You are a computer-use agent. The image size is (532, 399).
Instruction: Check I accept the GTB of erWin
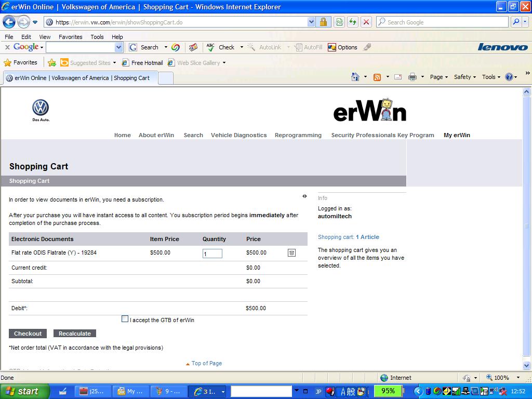coord(125,319)
